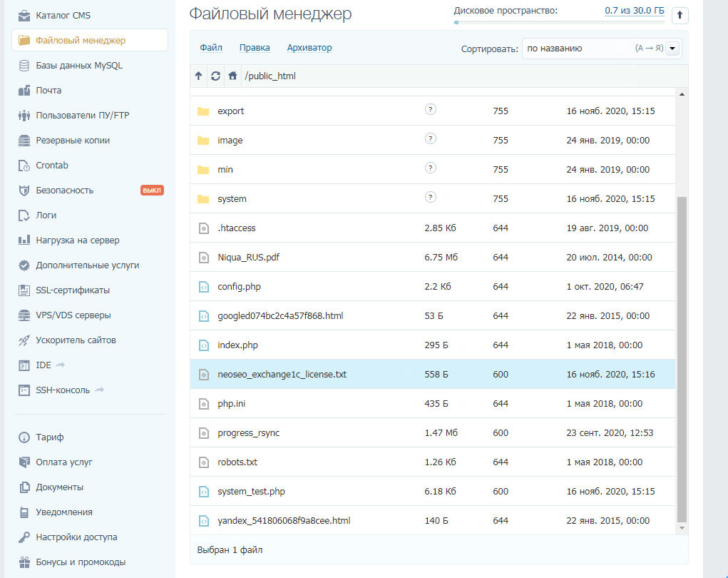Viewport: 728px width, 578px height.
Task: Click the Пользователи ПУ/FTP users icon
Action: 24,115
